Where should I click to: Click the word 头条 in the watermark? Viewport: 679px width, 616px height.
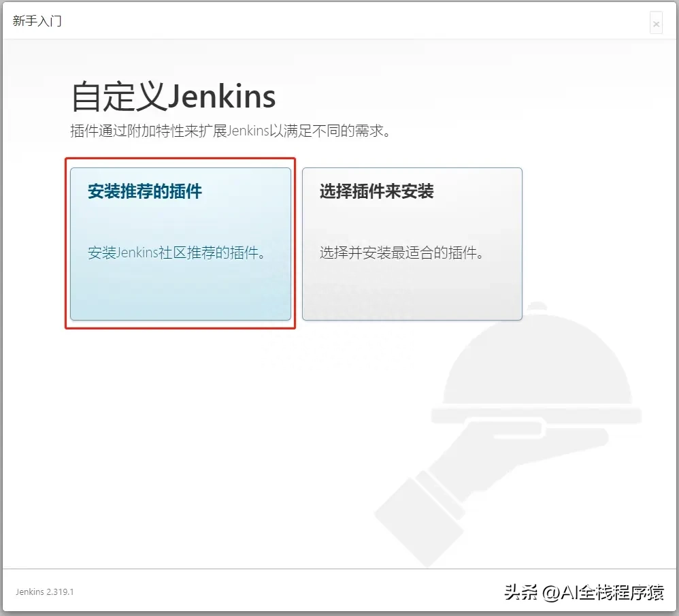coord(520,591)
